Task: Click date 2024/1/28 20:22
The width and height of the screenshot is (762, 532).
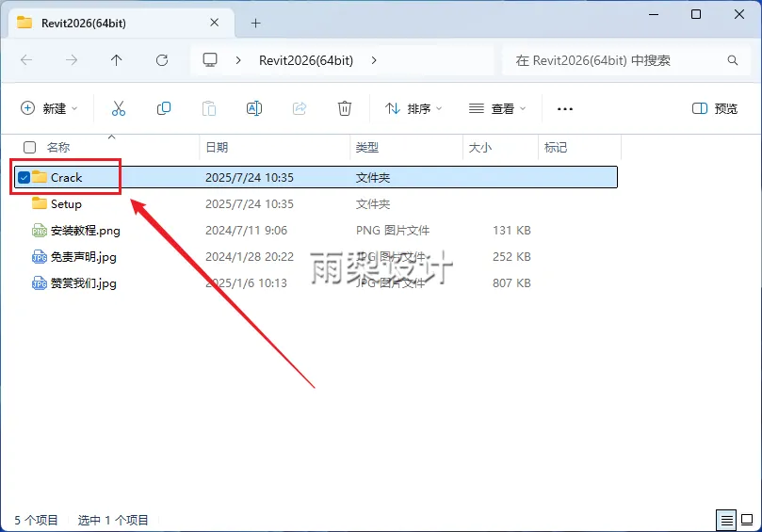Action: [x=250, y=256]
